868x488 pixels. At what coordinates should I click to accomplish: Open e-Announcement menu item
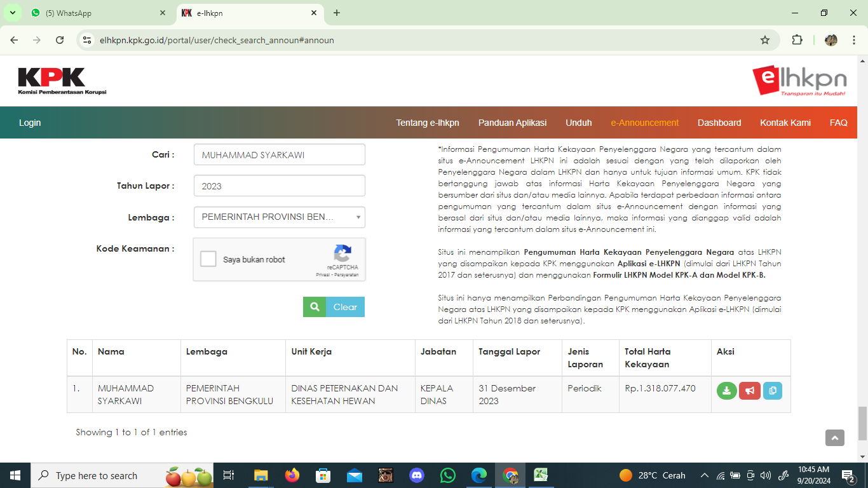[x=645, y=123]
